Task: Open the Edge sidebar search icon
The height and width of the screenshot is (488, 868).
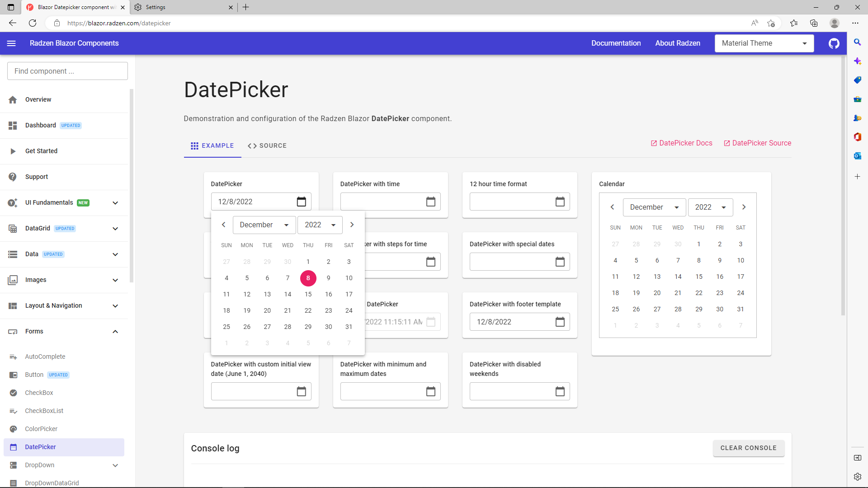Action: coord(857,42)
